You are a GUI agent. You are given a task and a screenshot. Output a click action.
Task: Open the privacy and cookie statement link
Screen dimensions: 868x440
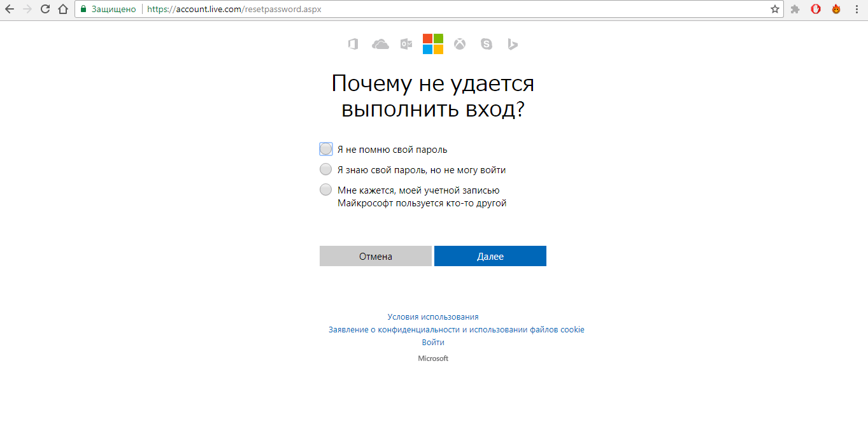point(457,329)
